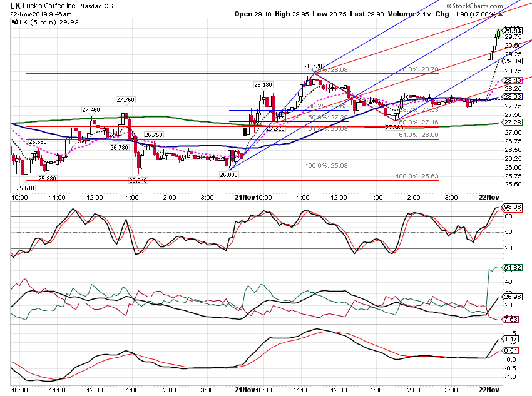Click the green 51.82 indicator value tag
Image resolution: width=532 pixels, height=396 pixels.
click(x=513, y=268)
